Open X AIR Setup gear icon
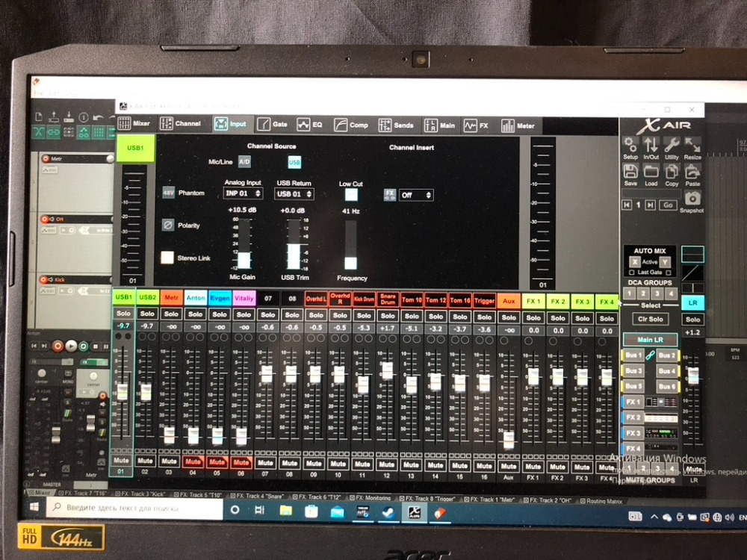The width and height of the screenshot is (747, 560). (x=630, y=144)
